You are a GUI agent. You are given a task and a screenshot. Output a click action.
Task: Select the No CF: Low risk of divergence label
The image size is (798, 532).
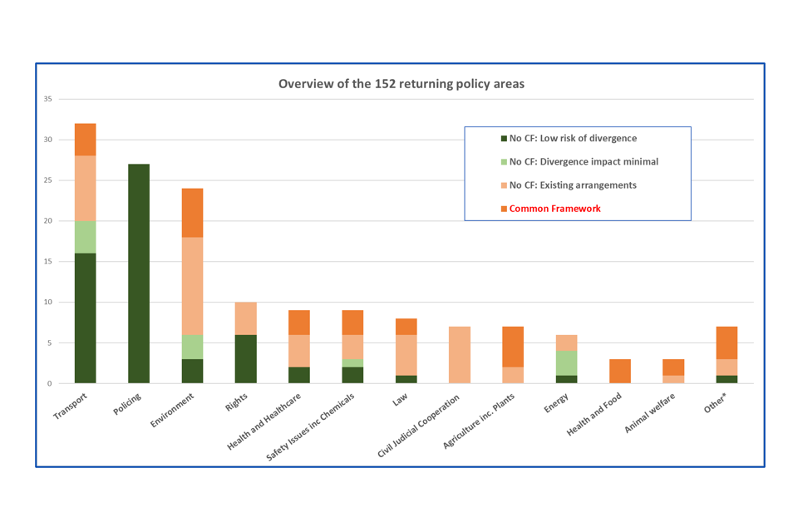(573, 139)
